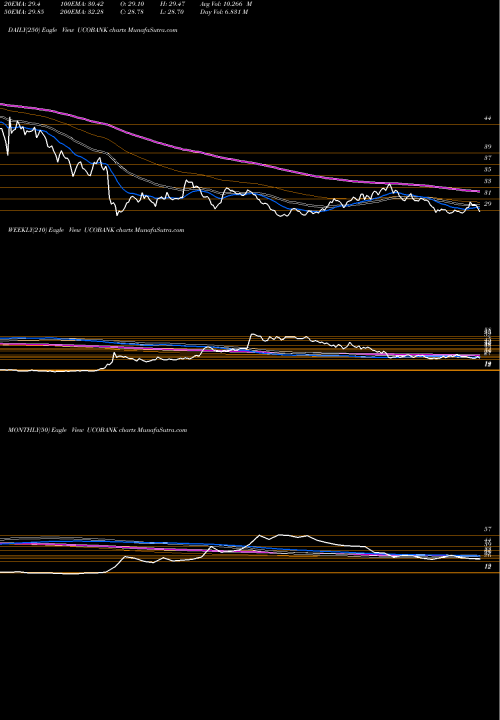Click the 50EMA: 29.85 value
This screenshot has width=500, height=720.
coord(22,12)
